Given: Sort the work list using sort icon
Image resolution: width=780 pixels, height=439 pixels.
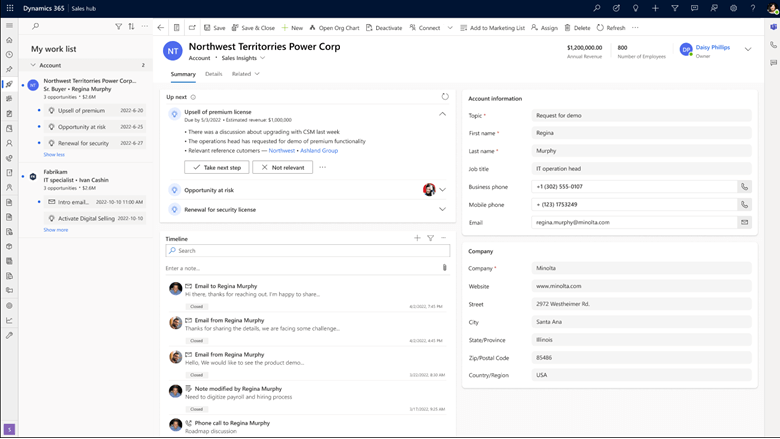Looking at the screenshot, I should pos(131,27).
